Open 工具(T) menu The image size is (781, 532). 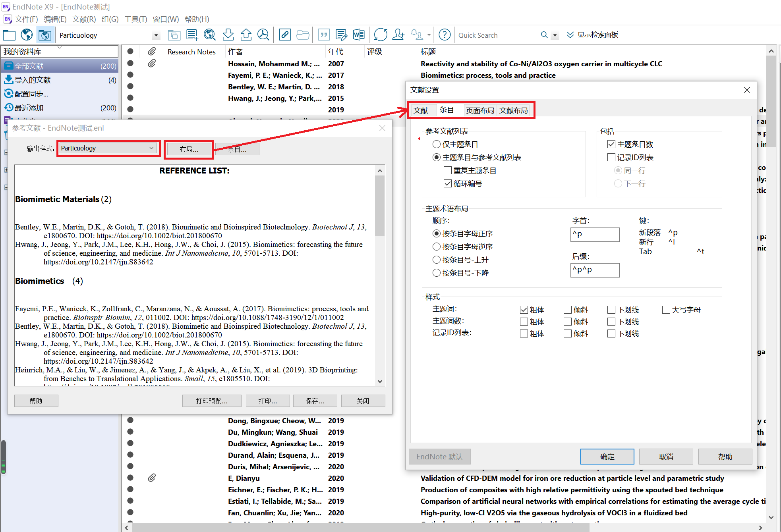(135, 19)
